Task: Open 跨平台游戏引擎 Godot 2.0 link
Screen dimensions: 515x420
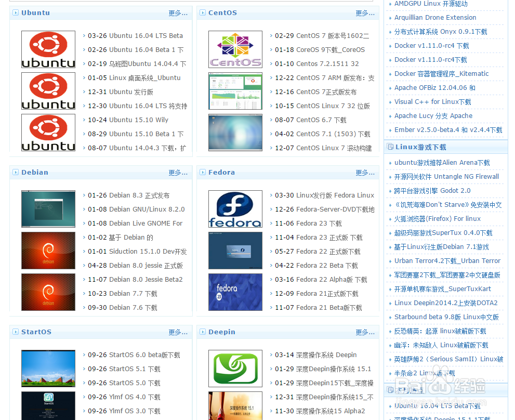Action: (432, 191)
